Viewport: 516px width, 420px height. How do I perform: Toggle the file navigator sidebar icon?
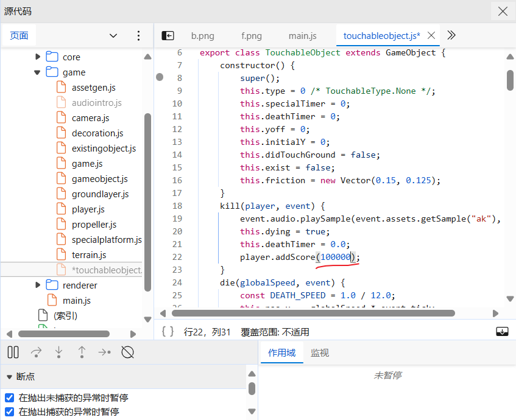tap(168, 35)
